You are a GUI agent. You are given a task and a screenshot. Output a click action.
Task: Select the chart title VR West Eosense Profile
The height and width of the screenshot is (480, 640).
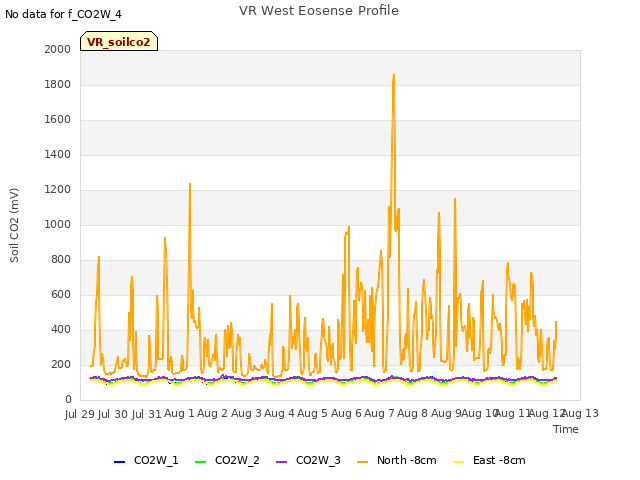(x=319, y=10)
